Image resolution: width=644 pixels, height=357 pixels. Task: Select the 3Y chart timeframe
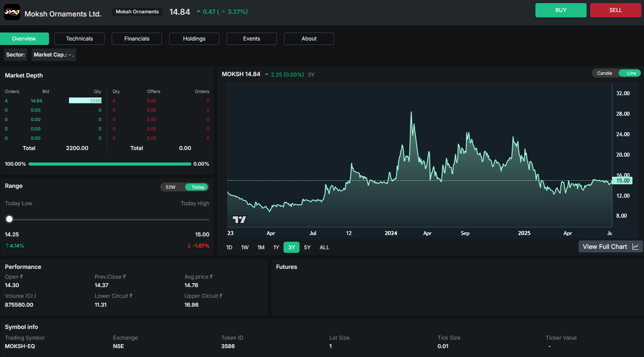(x=292, y=247)
